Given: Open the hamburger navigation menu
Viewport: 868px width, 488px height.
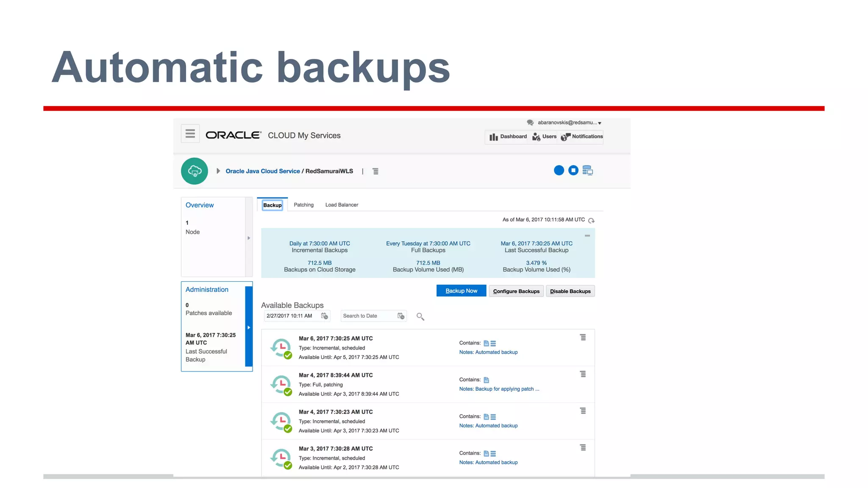Looking at the screenshot, I should pos(190,133).
